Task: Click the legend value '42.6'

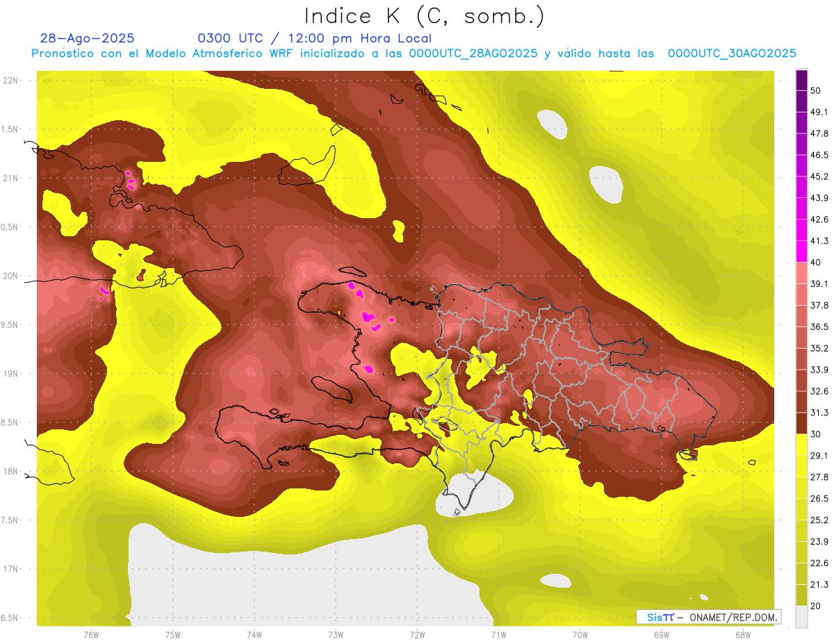Action: (819, 220)
